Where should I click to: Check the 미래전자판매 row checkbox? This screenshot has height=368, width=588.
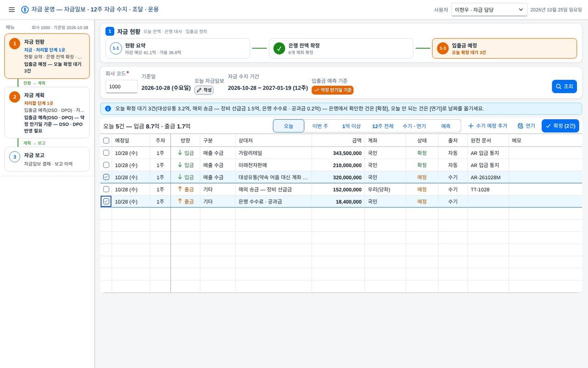(106, 165)
